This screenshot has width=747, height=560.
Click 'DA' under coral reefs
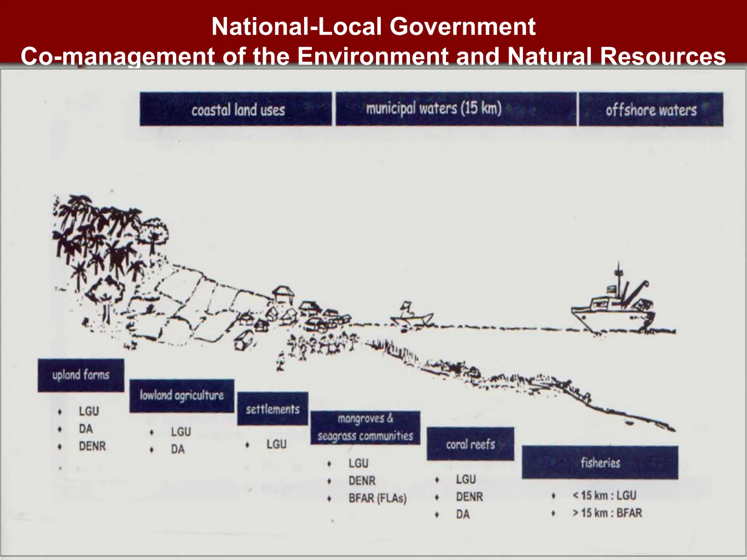tap(463, 514)
